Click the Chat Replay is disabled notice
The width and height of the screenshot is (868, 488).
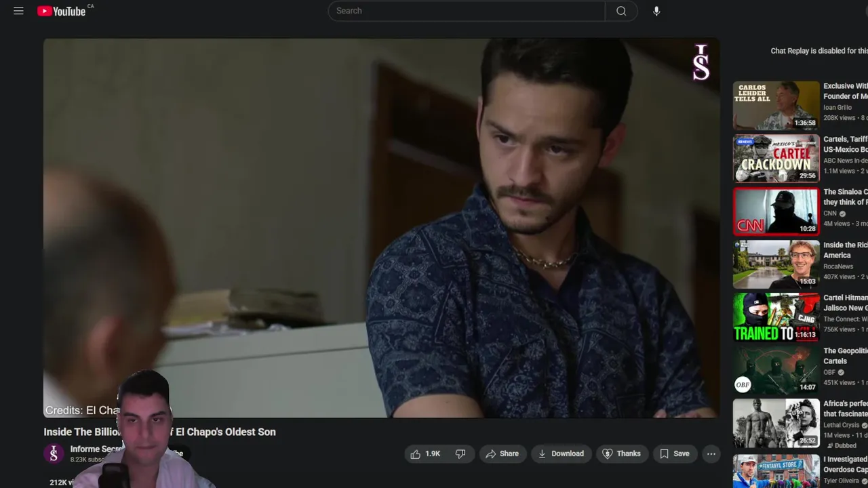click(818, 51)
